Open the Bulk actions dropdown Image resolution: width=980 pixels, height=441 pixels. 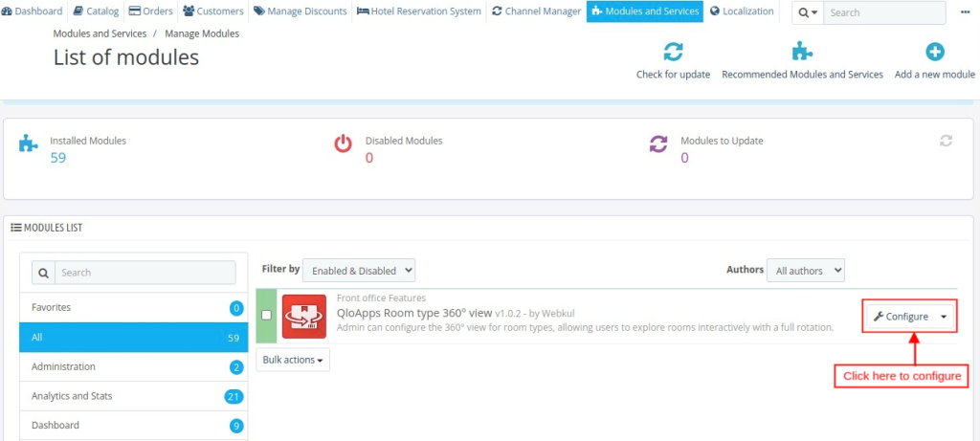tap(293, 360)
